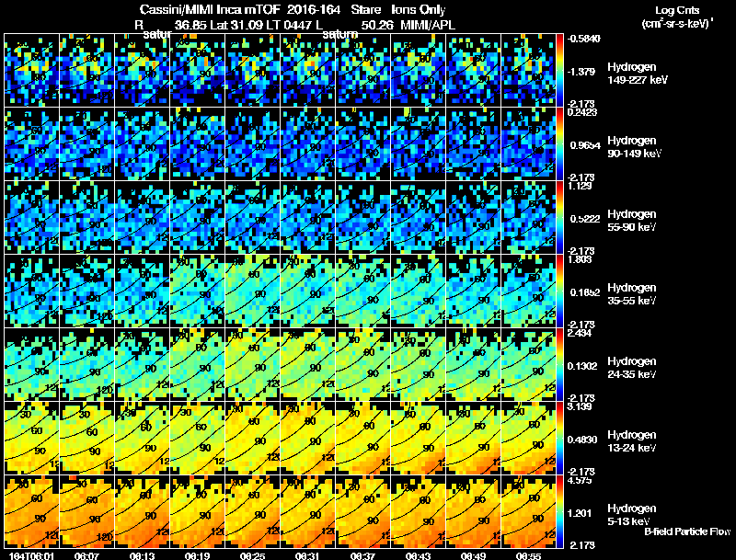
Task: Click the '06:13' time axis label
Action: point(142,556)
